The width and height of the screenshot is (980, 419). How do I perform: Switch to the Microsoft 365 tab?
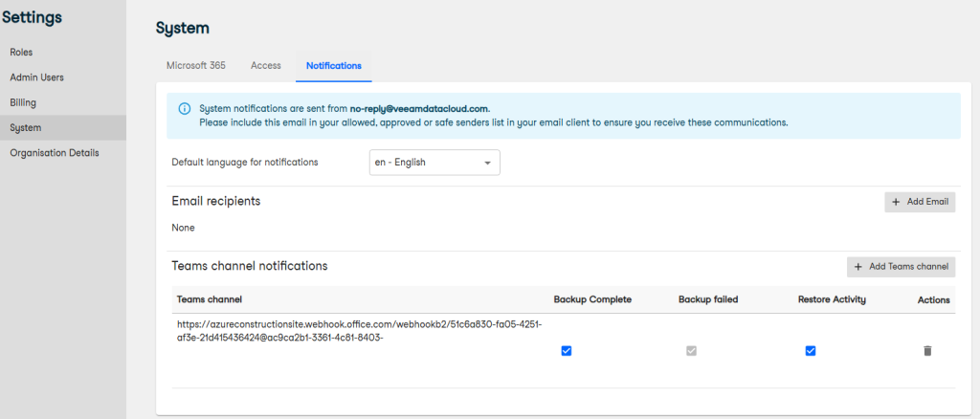196,66
